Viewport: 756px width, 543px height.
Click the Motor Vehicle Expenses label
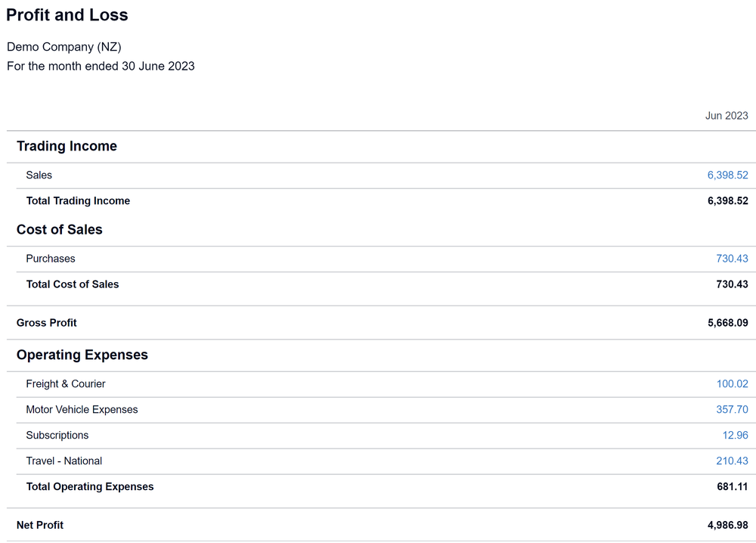pyautogui.click(x=82, y=410)
